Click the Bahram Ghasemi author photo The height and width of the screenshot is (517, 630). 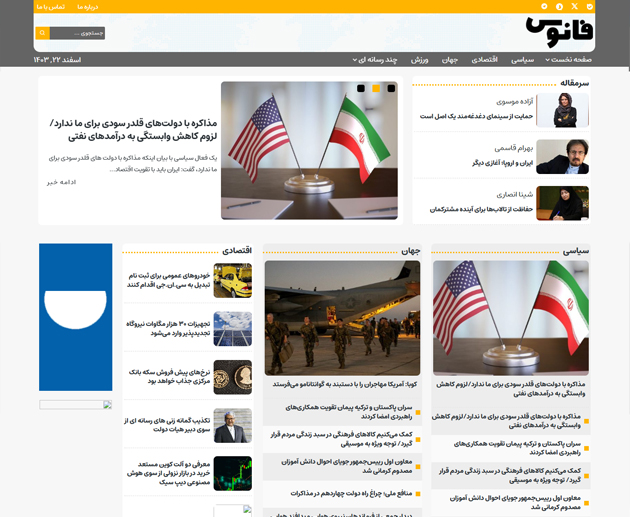tap(562, 157)
